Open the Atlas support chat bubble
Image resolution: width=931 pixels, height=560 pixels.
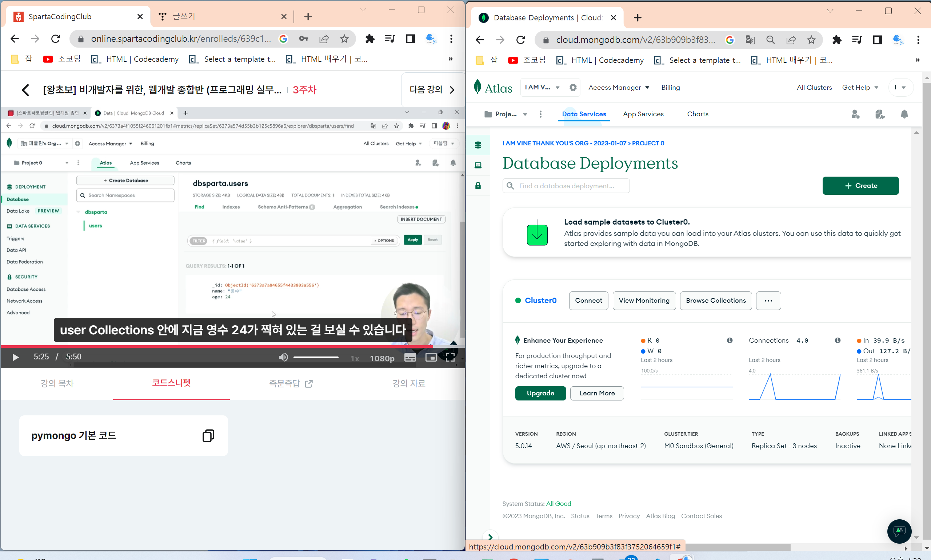click(899, 531)
